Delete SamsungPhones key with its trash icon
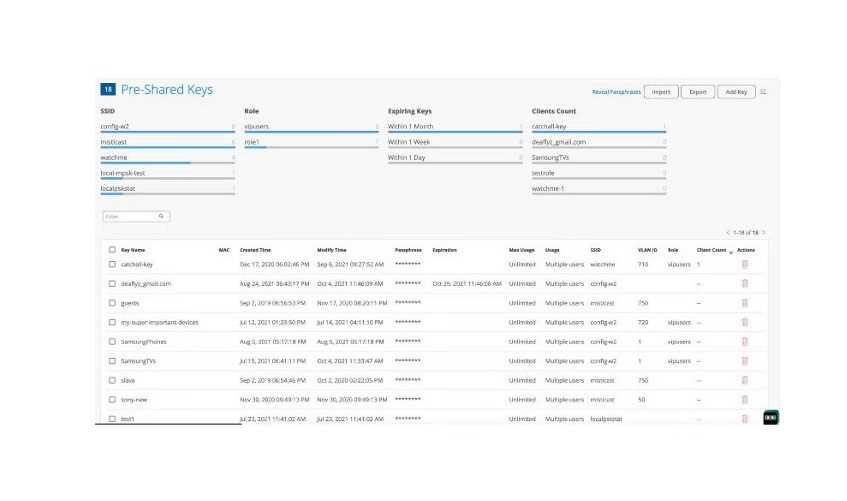 click(x=744, y=341)
